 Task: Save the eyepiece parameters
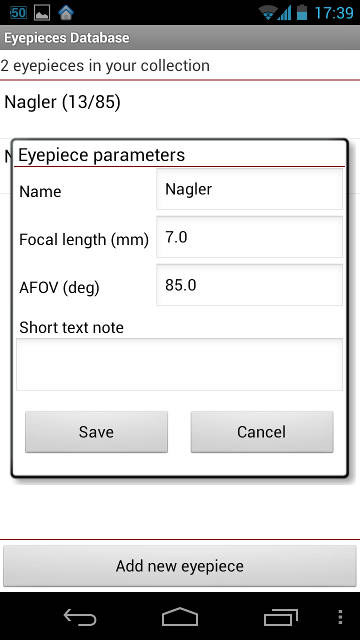coord(96,432)
